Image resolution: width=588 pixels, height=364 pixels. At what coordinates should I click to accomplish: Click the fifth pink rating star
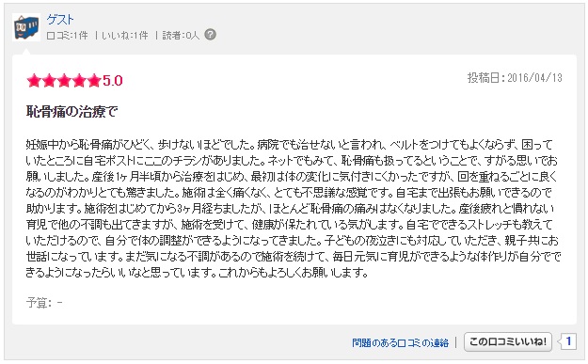94,81
